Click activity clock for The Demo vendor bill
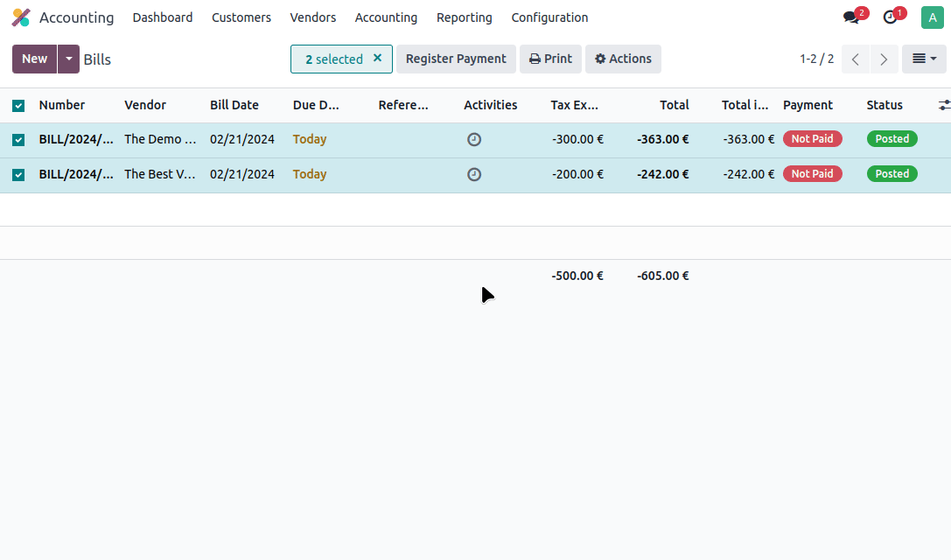Image resolution: width=951 pixels, height=560 pixels. (474, 139)
